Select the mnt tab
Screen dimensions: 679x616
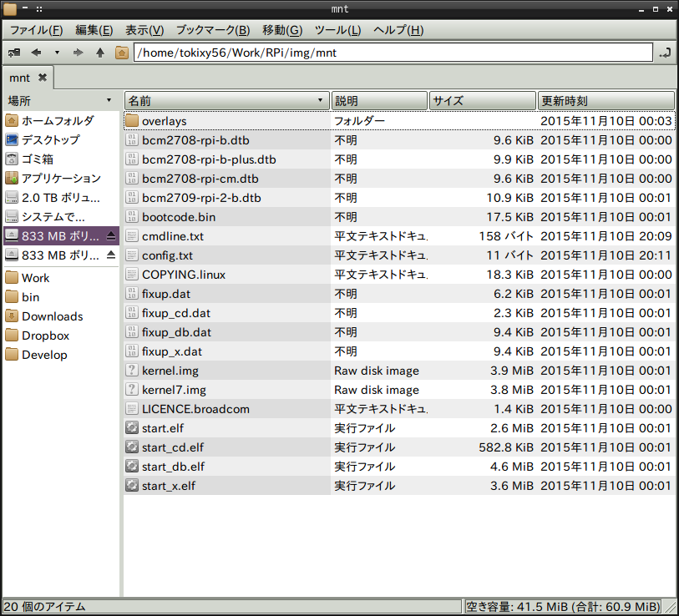(x=28, y=78)
